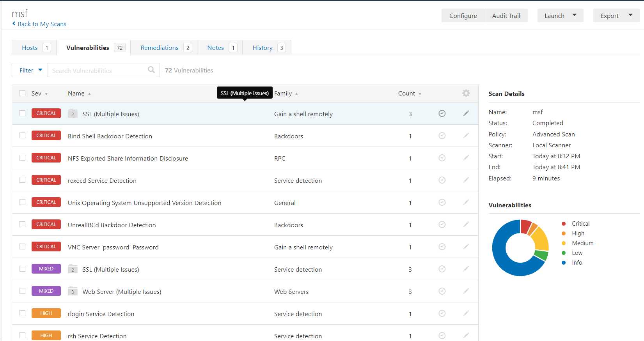
Task: Click the snooze icon for VNC Server password row
Action: pyautogui.click(x=442, y=247)
